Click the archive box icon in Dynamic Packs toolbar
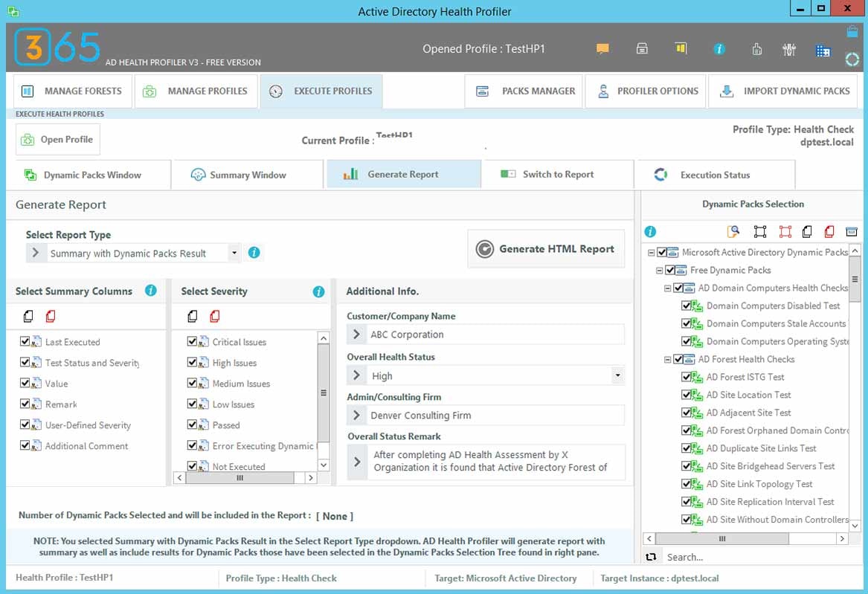The width and height of the screenshot is (868, 594). coord(852,231)
